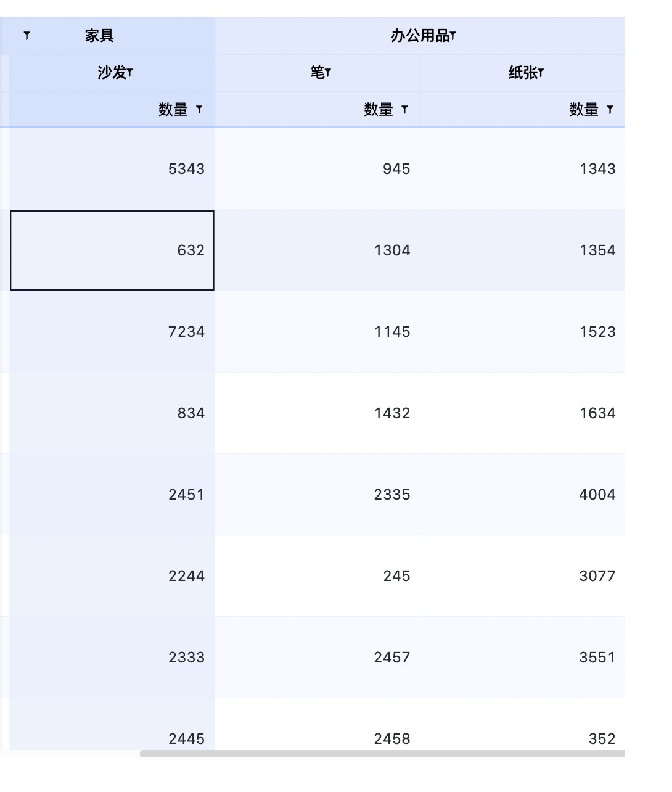This screenshot has height=792, width=672.
Task: Click the leftmost header filter funnel
Action: 26,36
